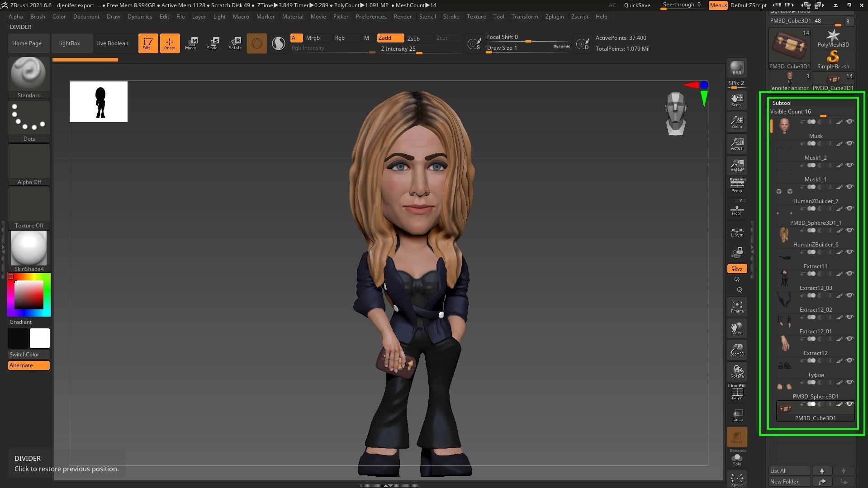Select the Scale tool in the top toolbar
Viewport: 868px width, 488px height.
pos(213,43)
